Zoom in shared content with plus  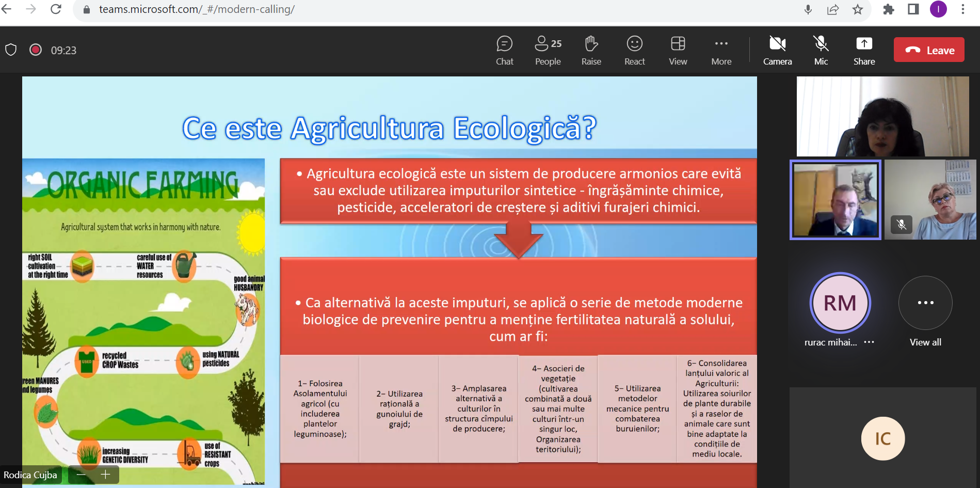click(105, 475)
